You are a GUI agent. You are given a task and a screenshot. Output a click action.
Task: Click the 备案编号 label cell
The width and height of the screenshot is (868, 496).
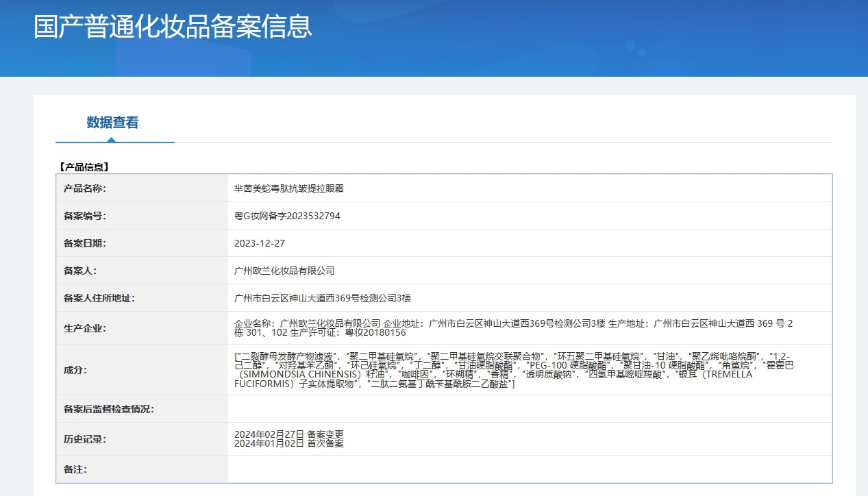142,216
